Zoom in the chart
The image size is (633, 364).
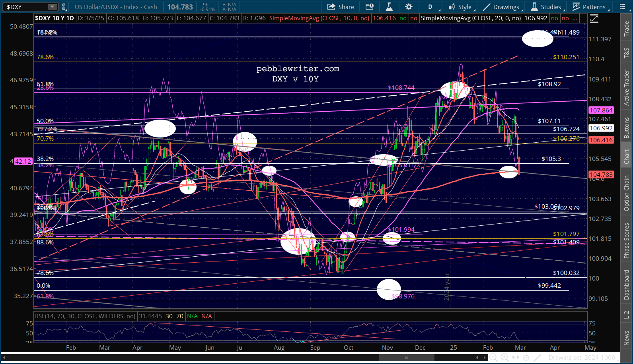click(504, 358)
